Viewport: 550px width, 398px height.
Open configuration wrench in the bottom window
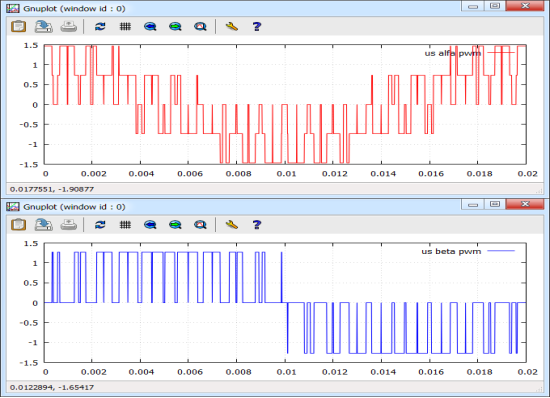(232, 224)
